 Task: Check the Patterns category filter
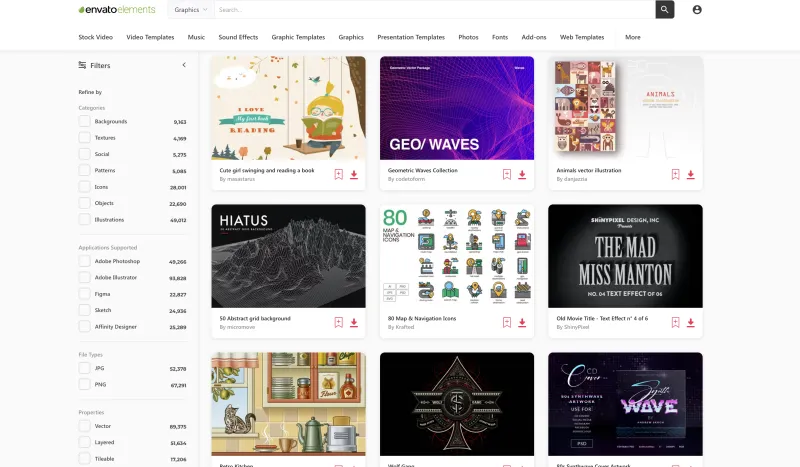(x=85, y=170)
